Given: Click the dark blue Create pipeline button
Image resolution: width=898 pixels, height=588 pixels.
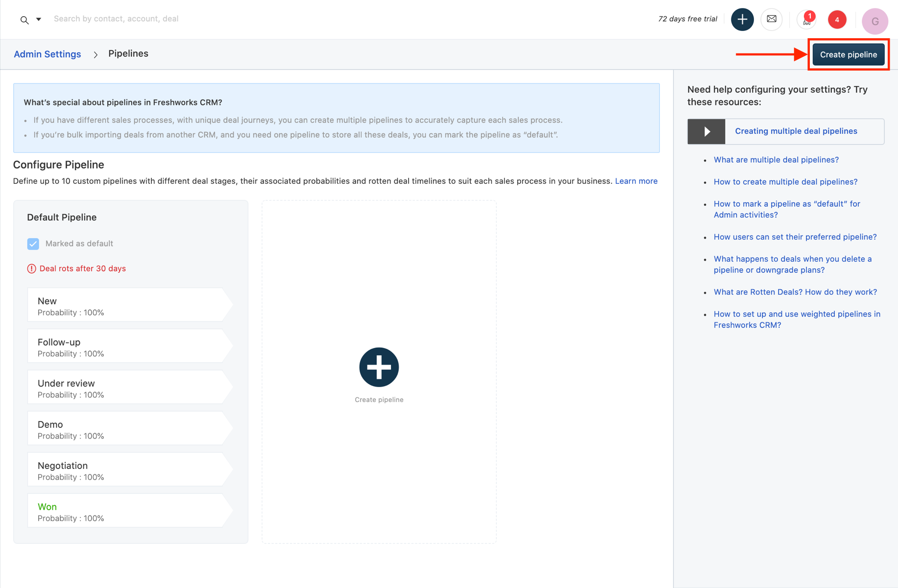Looking at the screenshot, I should point(849,54).
